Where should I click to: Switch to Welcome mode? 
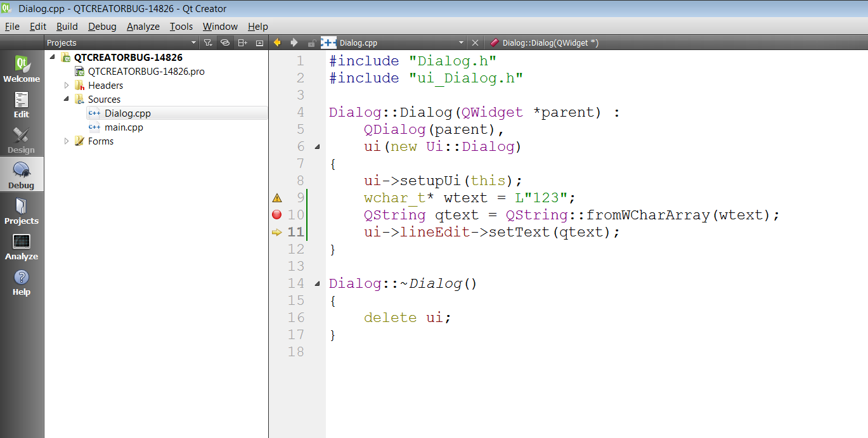(22, 69)
